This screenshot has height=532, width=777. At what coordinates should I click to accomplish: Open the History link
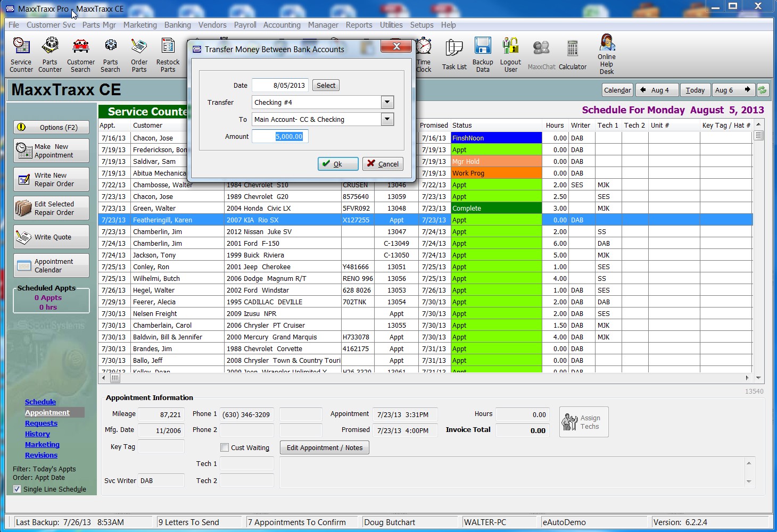(x=37, y=434)
